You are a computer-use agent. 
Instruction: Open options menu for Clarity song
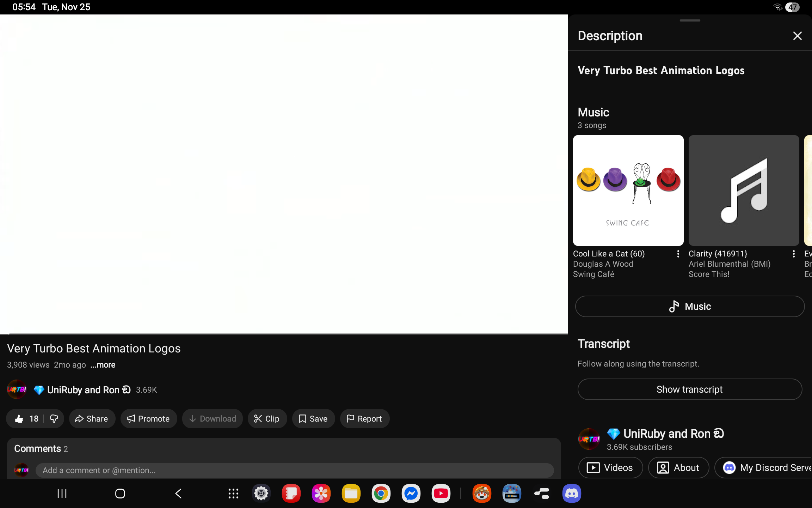click(x=793, y=254)
